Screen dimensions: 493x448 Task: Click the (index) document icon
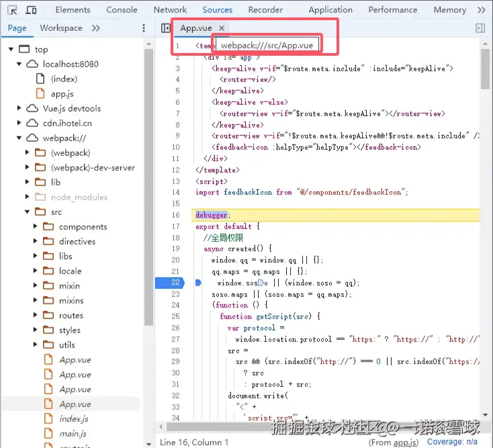[40, 79]
